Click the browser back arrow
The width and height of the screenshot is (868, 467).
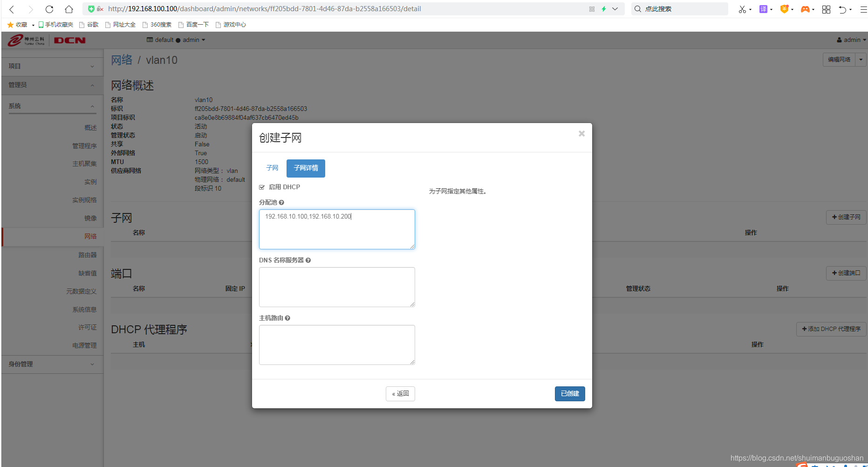(12, 9)
